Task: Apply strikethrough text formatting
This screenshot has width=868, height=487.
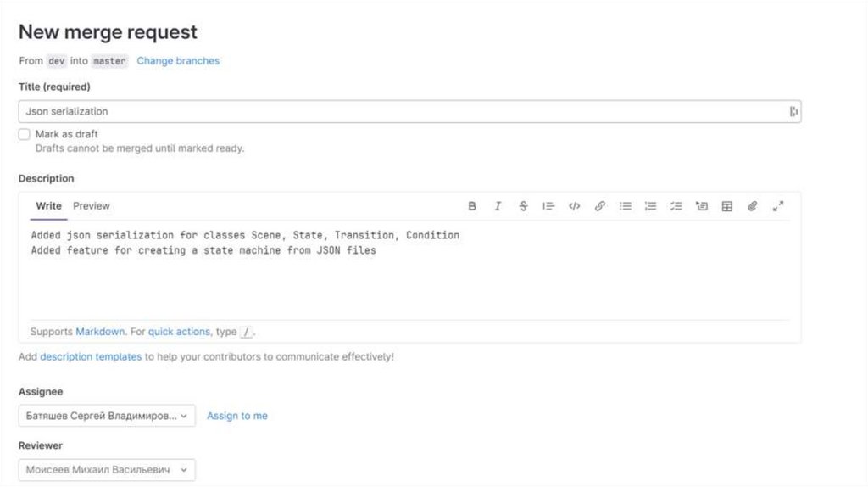Action: pyautogui.click(x=523, y=206)
